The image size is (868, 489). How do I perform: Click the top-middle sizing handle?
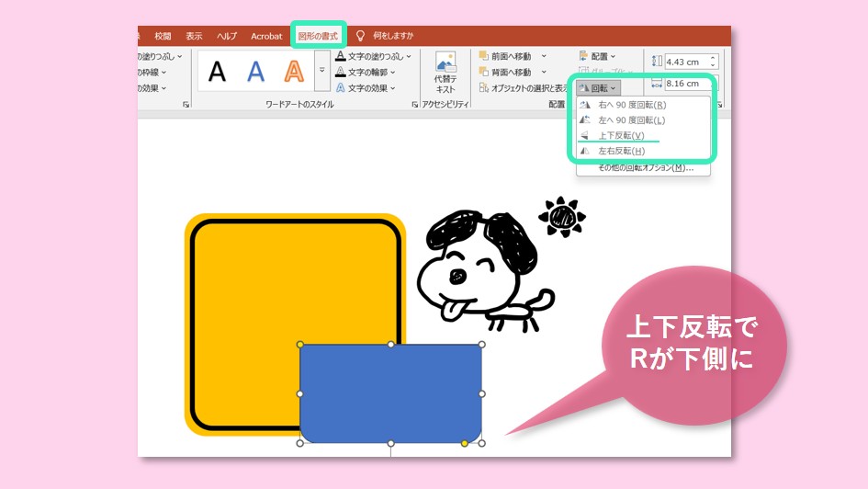(390, 345)
